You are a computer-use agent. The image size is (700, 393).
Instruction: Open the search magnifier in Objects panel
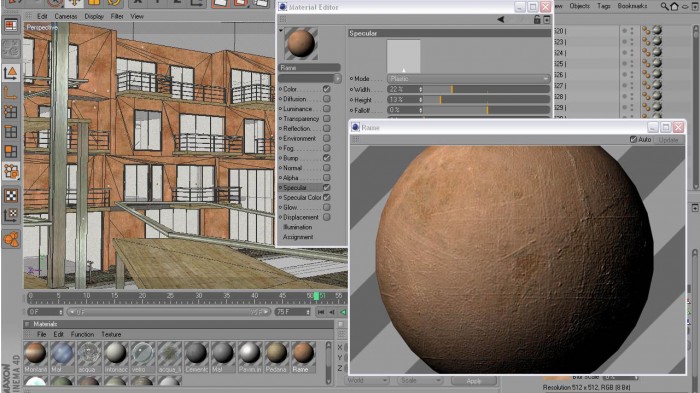(x=665, y=6)
